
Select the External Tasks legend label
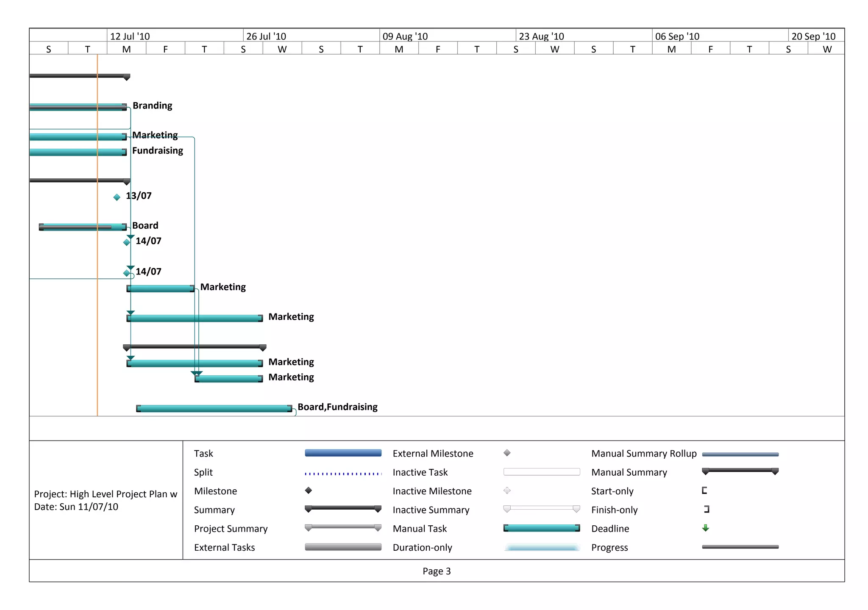tap(224, 548)
